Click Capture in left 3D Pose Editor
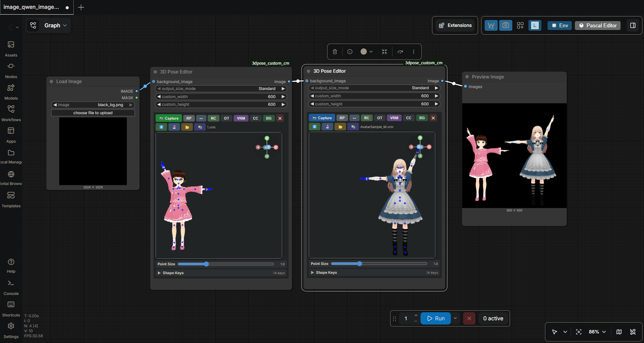The height and width of the screenshot is (343, 644). point(169,118)
